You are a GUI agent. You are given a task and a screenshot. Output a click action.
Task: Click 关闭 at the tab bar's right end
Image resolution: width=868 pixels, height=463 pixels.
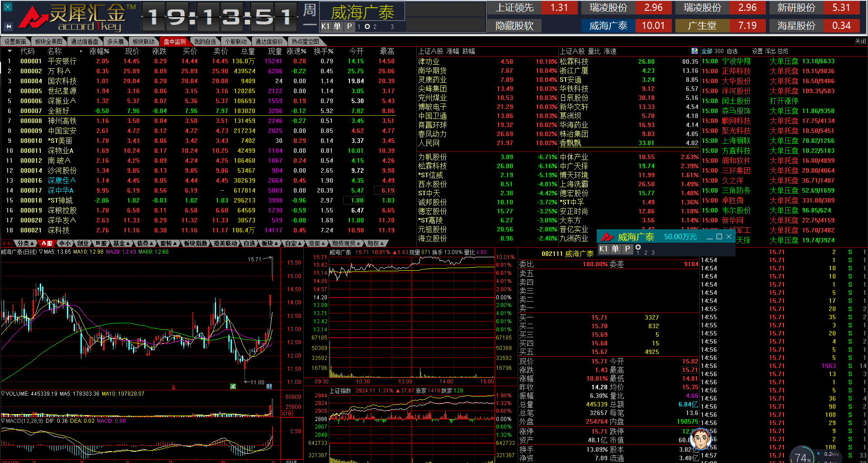[860, 42]
